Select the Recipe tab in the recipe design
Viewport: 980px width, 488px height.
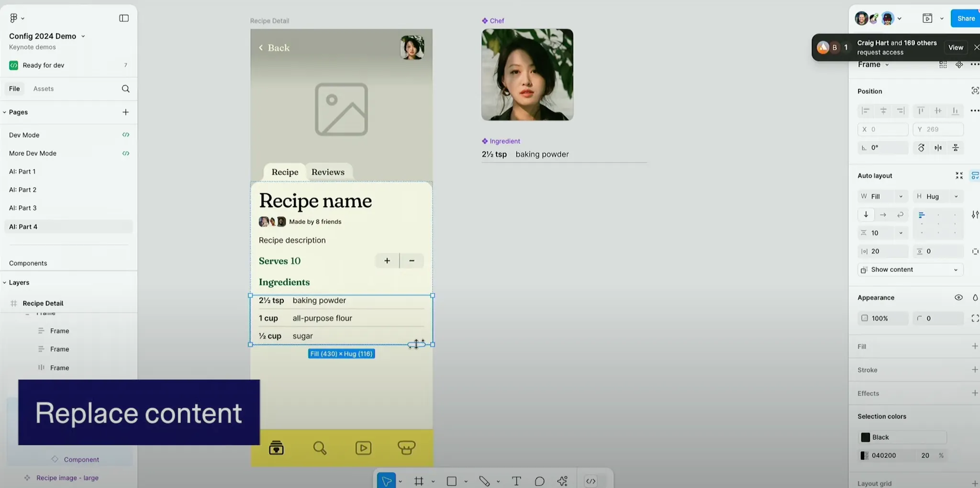(x=285, y=172)
